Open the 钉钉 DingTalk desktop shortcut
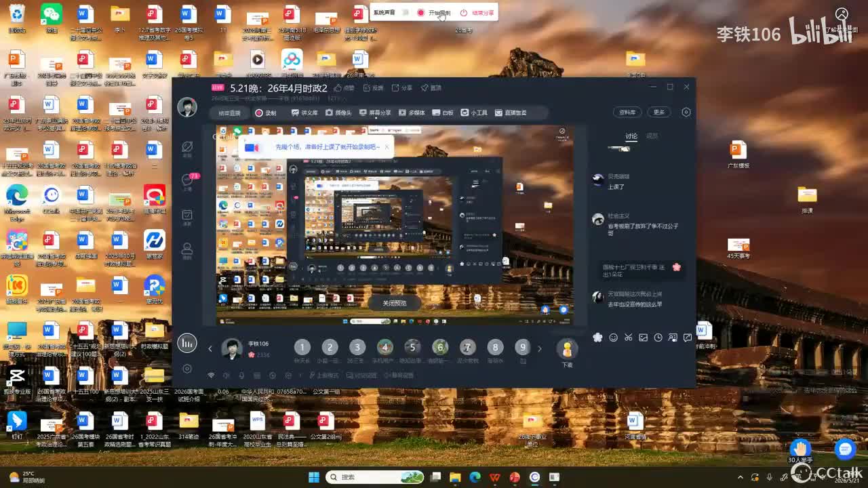Image resolution: width=868 pixels, height=488 pixels. (x=16, y=425)
